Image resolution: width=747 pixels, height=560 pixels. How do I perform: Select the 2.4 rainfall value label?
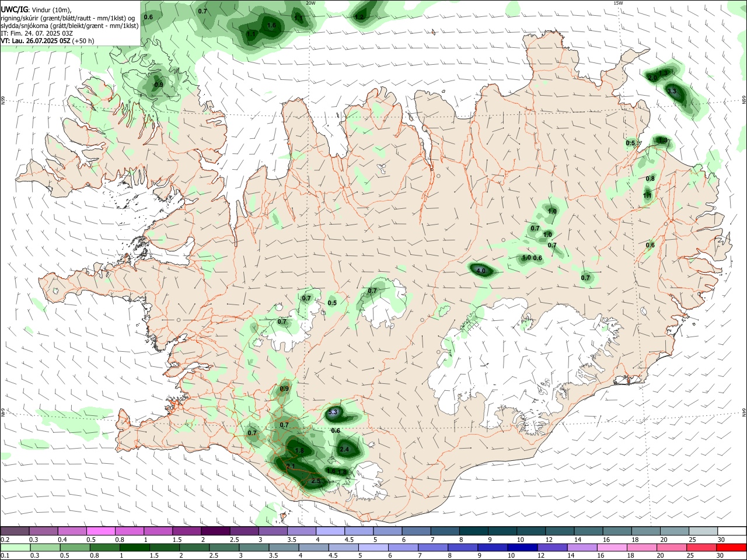344,450
